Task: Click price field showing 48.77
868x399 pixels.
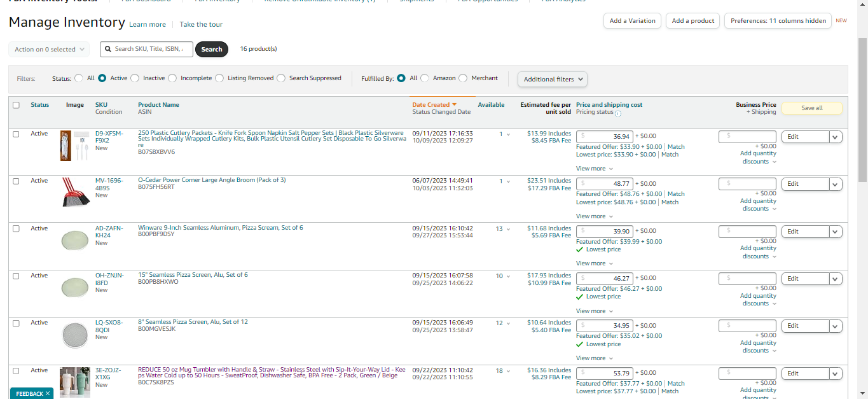Action: click(x=605, y=184)
